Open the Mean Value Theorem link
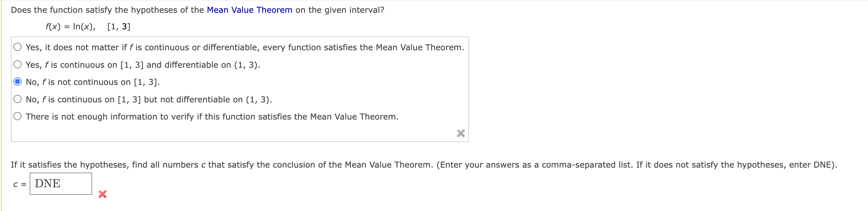Viewport: 868px width, 211px height. [x=249, y=10]
